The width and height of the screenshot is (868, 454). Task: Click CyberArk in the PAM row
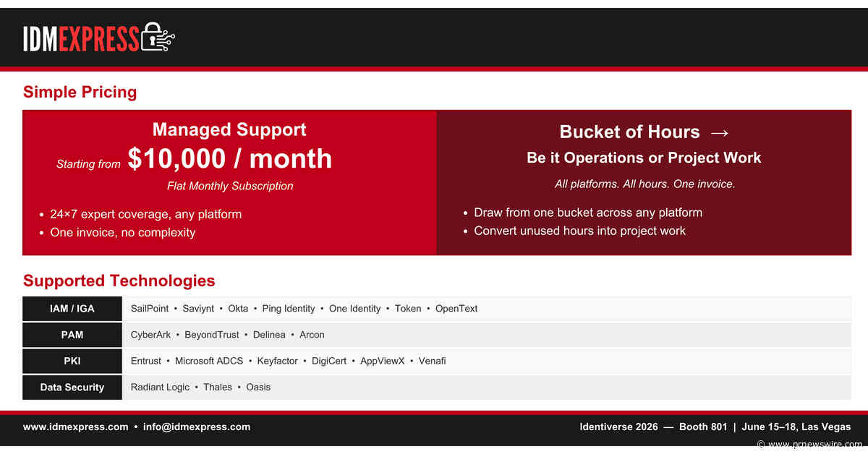point(150,335)
